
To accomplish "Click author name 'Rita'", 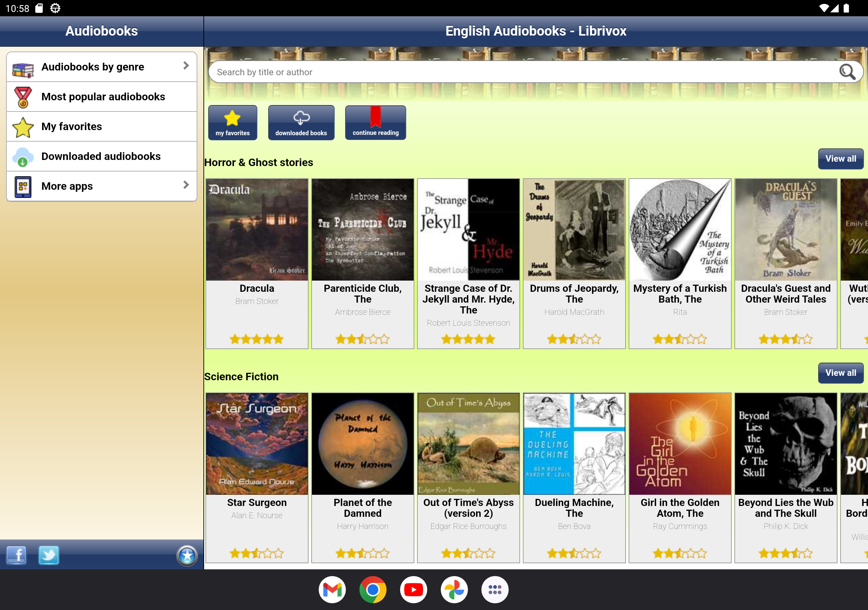I will point(680,312).
